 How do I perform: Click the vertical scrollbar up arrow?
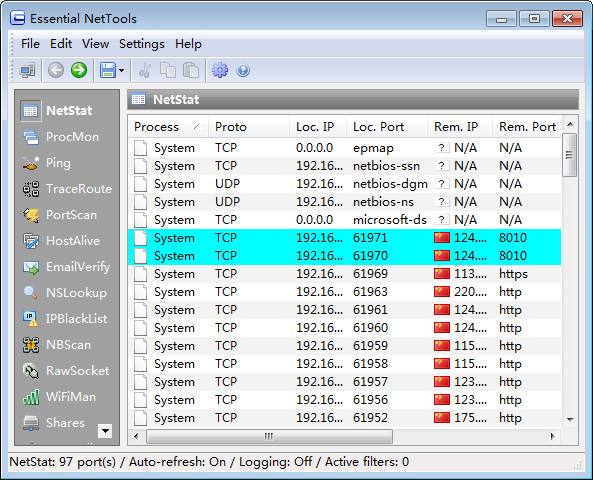(x=570, y=124)
